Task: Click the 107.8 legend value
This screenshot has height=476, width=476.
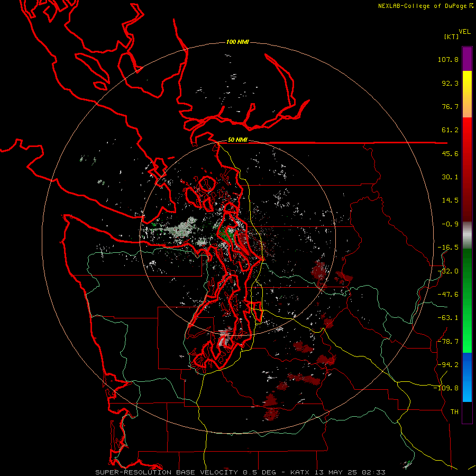Action: [448, 59]
